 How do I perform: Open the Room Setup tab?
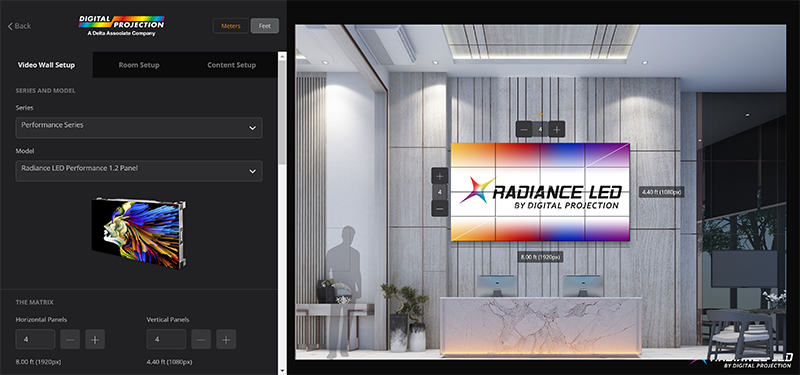[139, 65]
